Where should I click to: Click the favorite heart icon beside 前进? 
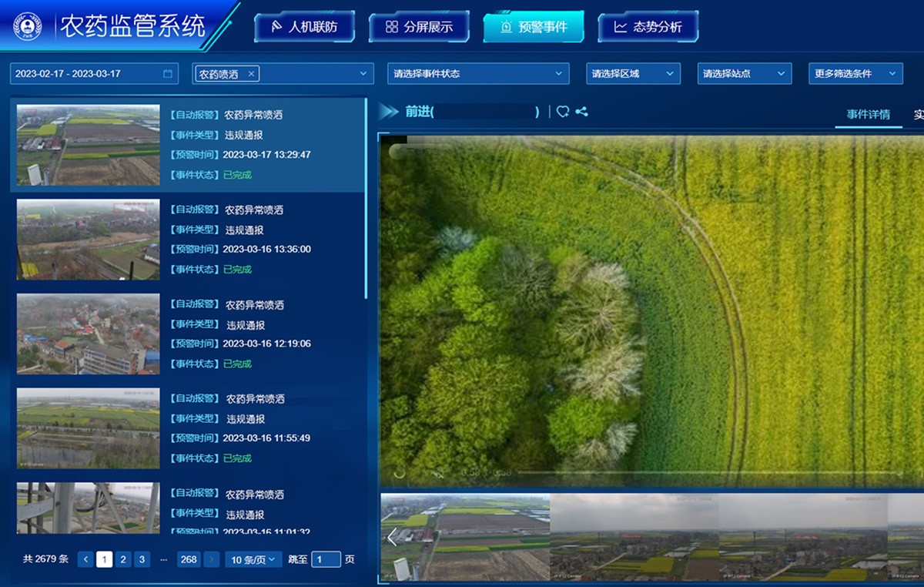563,112
